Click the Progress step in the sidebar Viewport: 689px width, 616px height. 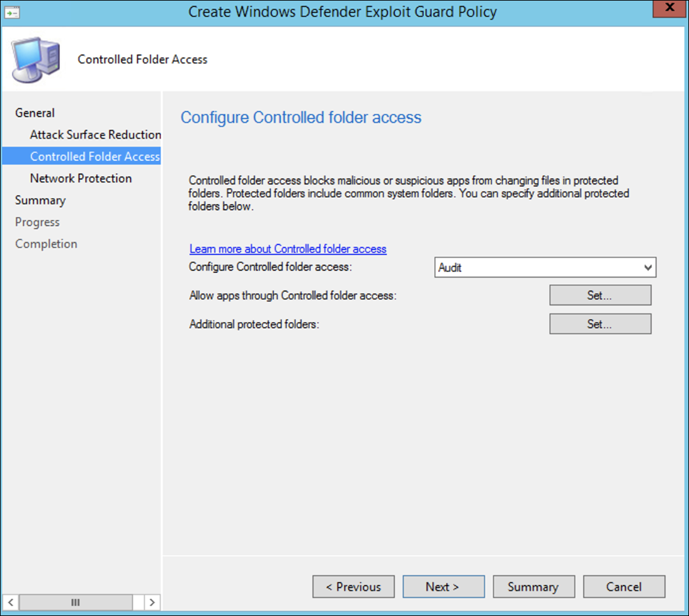pos(37,222)
